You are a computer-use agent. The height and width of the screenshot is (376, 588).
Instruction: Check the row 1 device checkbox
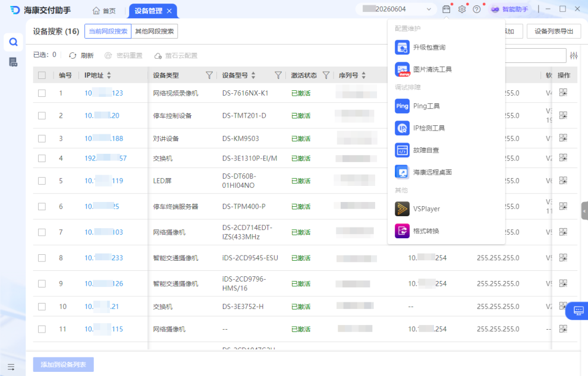(x=42, y=93)
